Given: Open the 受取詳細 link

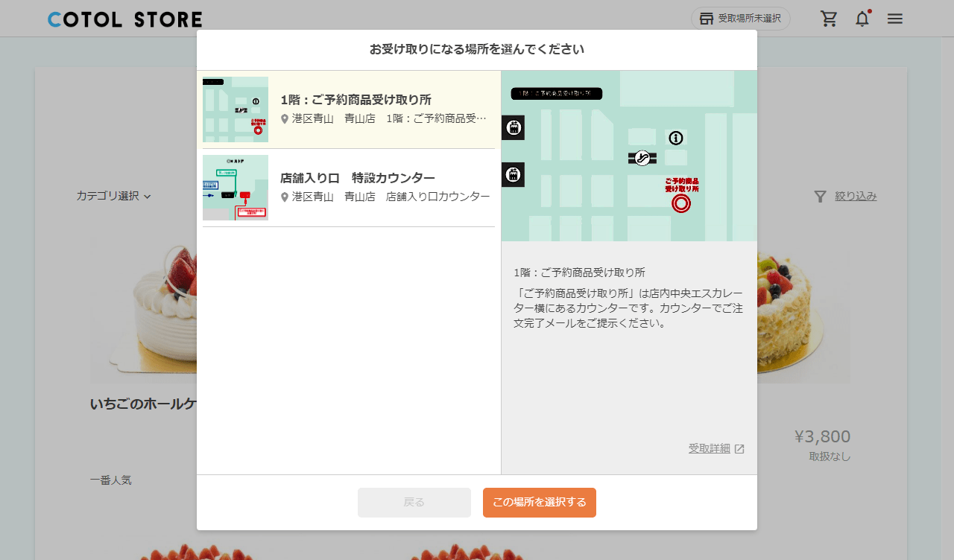Looking at the screenshot, I should [x=709, y=448].
